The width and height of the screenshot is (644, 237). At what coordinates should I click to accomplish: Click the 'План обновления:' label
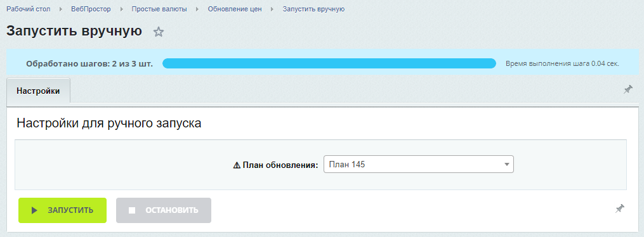pos(280,165)
